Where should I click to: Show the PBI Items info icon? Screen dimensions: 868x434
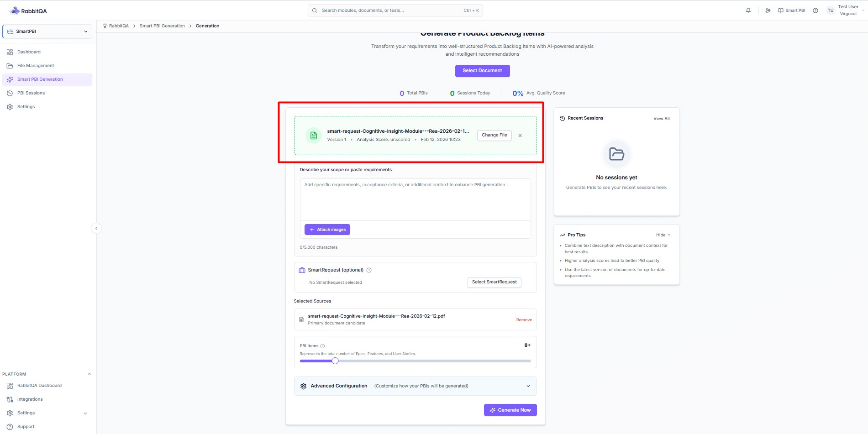coord(322,346)
